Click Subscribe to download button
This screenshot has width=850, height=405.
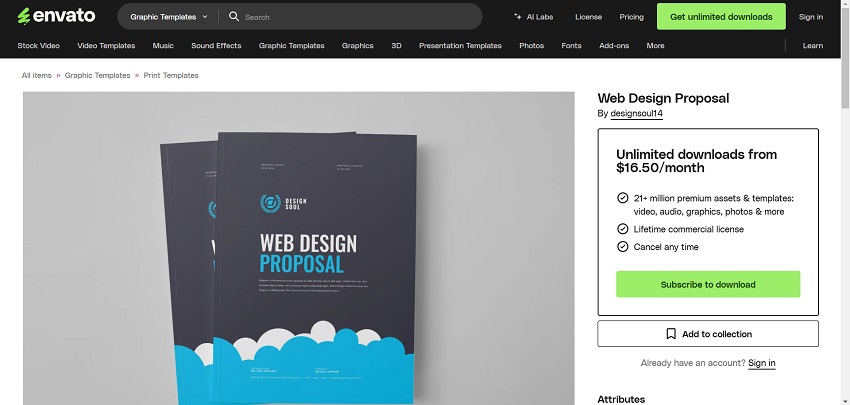coord(708,284)
